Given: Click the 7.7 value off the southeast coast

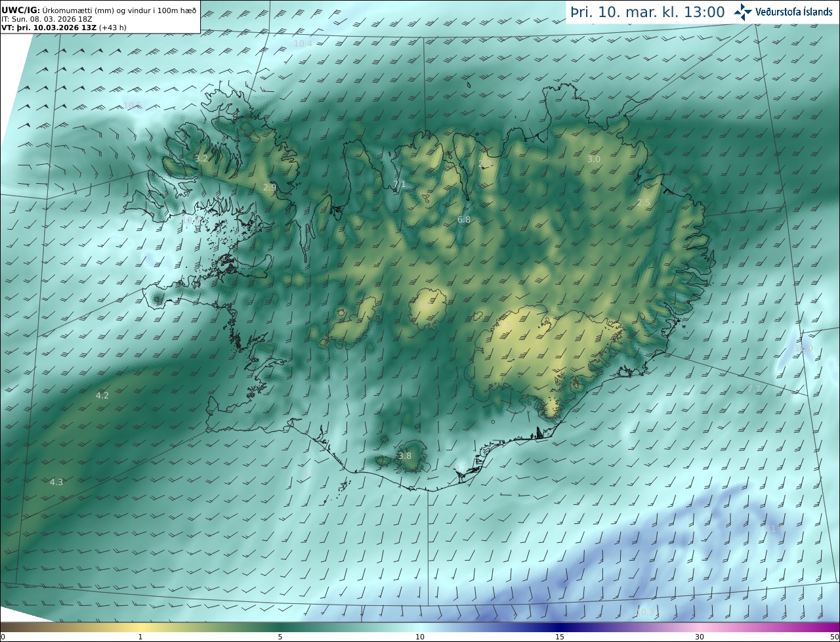Looking at the screenshot, I should 754,389.
